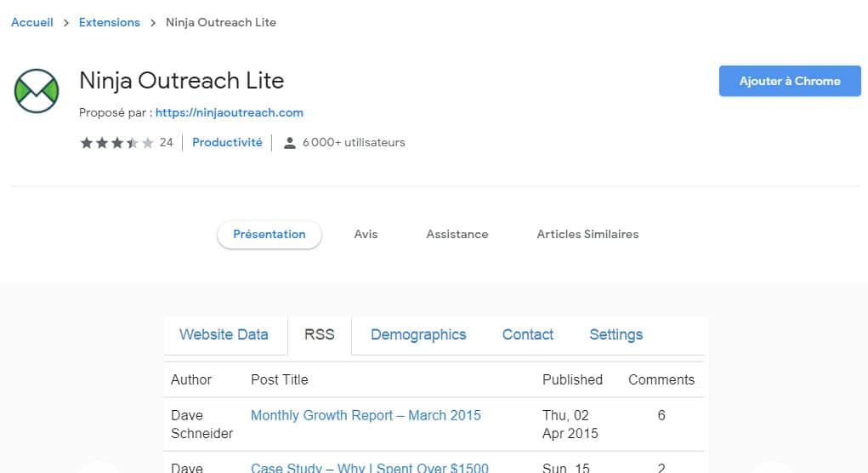Click the Ninja Outreach Lite logo icon
The width and height of the screenshot is (868, 473).
point(37,91)
